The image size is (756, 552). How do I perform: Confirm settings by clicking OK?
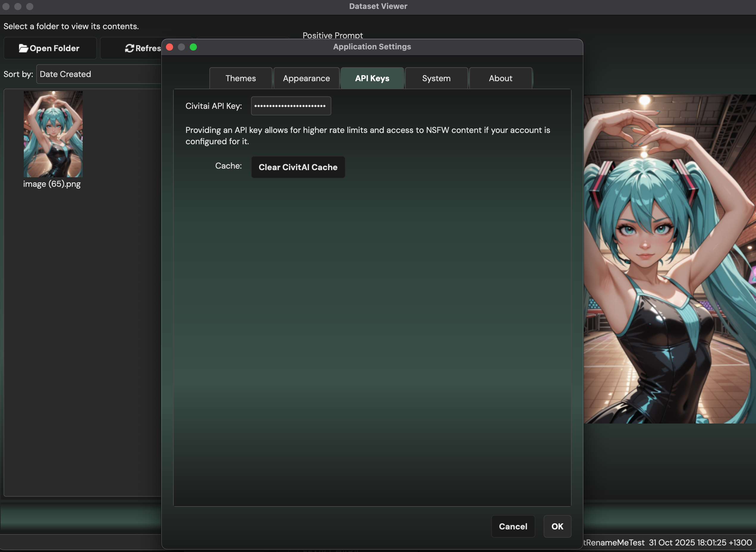click(x=557, y=526)
